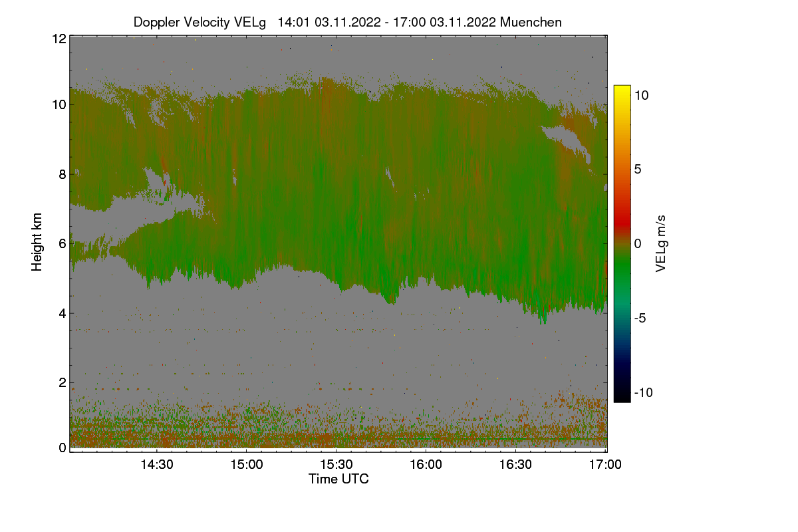The height and width of the screenshot is (532, 798).
Task: Click the 16:00 time axis tick label
Action: point(426,465)
